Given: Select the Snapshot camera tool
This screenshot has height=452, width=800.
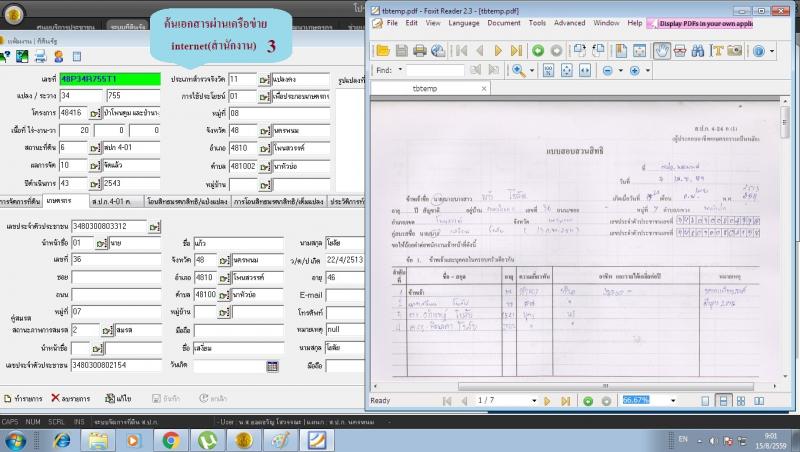Looking at the screenshot, I should click(x=735, y=51).
